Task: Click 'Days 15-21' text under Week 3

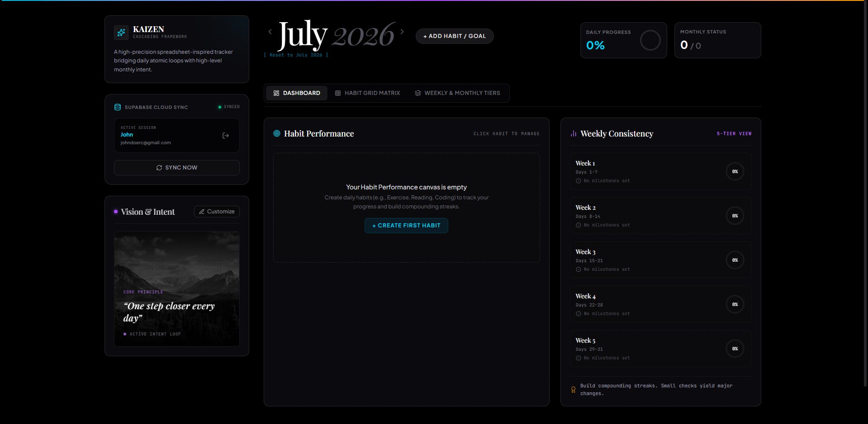Action: pos(589,261)
